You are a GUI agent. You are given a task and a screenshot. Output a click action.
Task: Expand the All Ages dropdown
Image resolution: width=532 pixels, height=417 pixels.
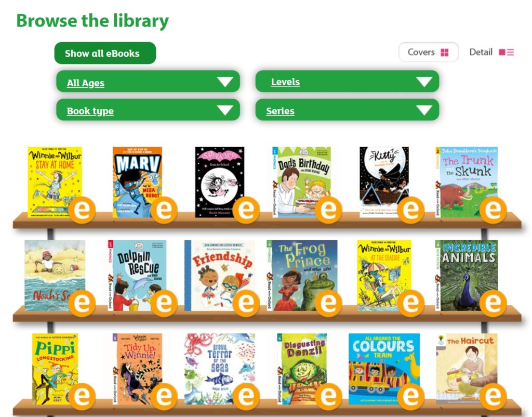[148, 82]
